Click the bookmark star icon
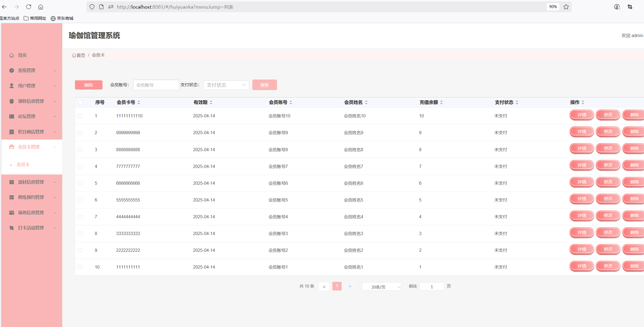The height and width of the screenshot is (327, 644). click(566, 7)
